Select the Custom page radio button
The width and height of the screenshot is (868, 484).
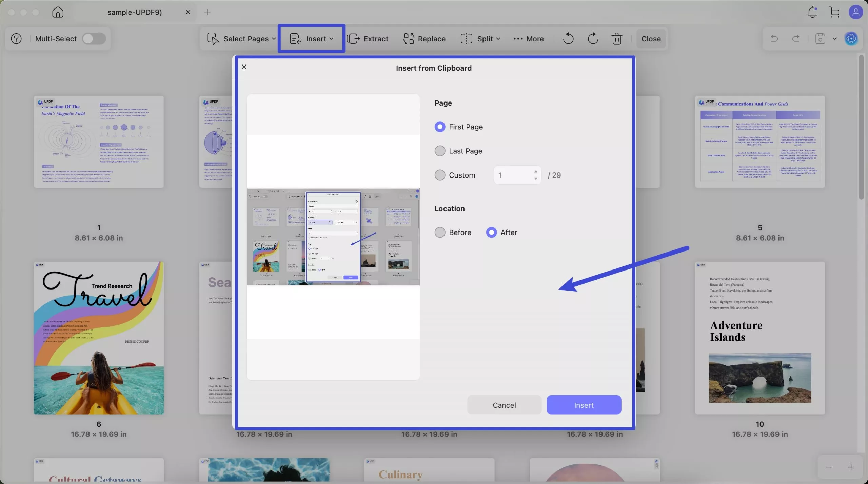tap(440, 175)
